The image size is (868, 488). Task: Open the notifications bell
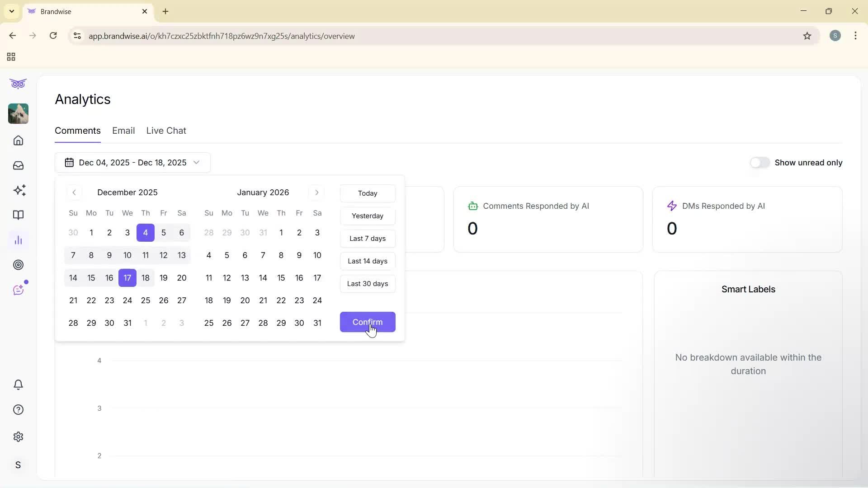[x=18, y=385]
